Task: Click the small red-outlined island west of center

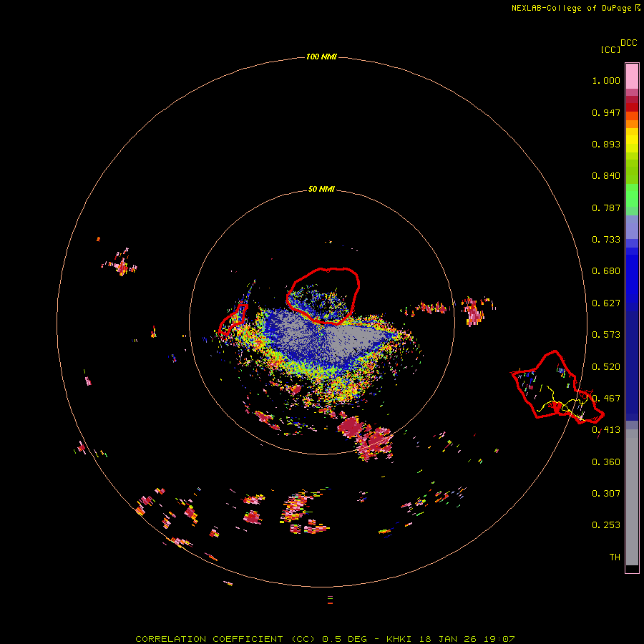Action: coord(233,319)
